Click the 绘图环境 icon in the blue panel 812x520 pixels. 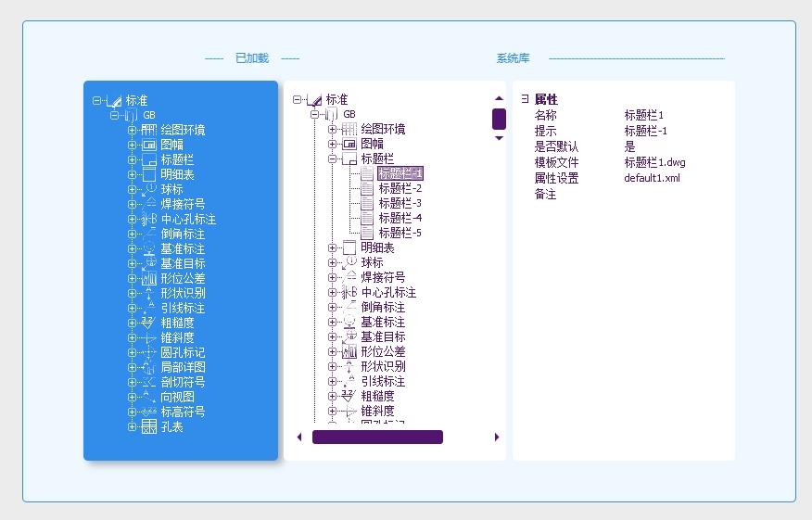click(148, 130)
